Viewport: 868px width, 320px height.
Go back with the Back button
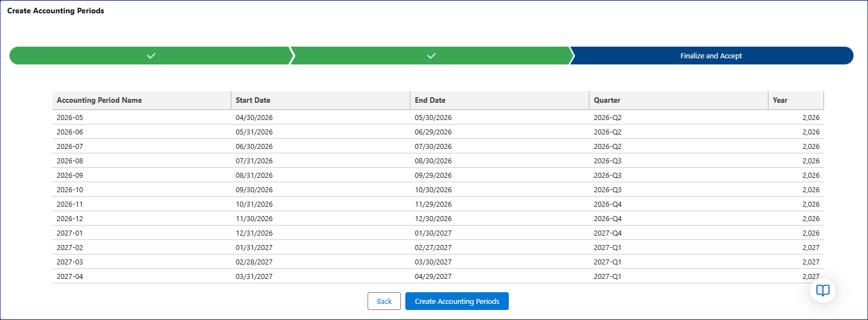384,301
